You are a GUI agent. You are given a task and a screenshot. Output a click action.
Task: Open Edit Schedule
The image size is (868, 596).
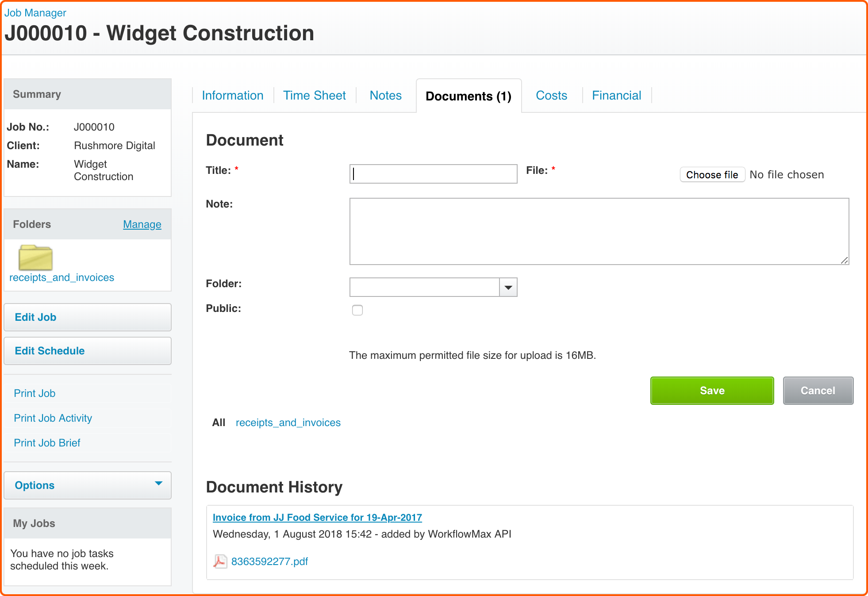click(88, 351)
